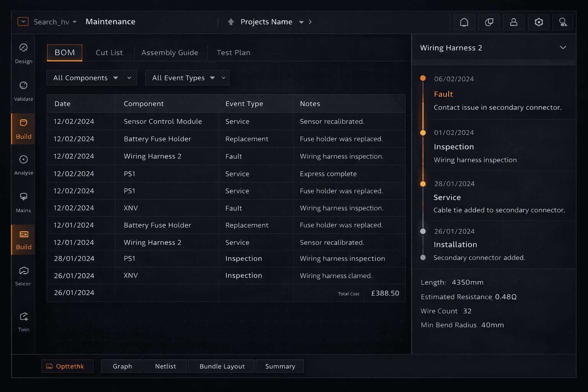Open the settings gear icon

coord(539,22)
